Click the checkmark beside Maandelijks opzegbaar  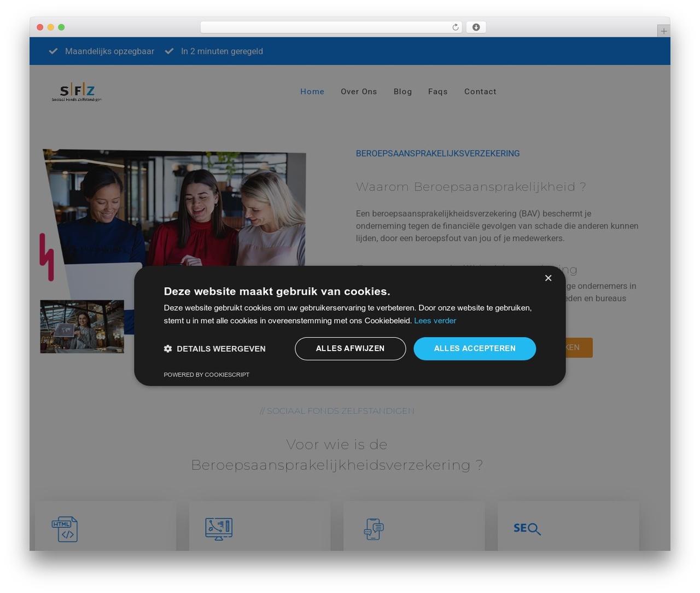pyautogui.click(x=53, y=51)
